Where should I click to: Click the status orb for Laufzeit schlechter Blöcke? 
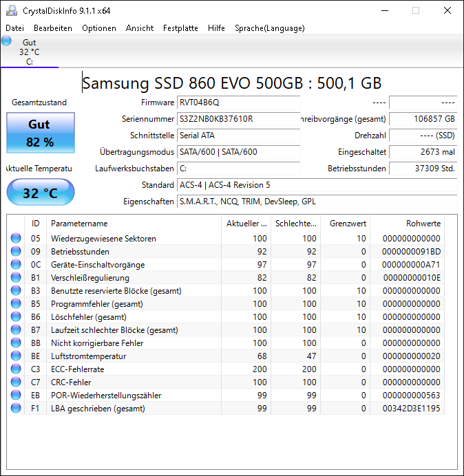(16, 329)
